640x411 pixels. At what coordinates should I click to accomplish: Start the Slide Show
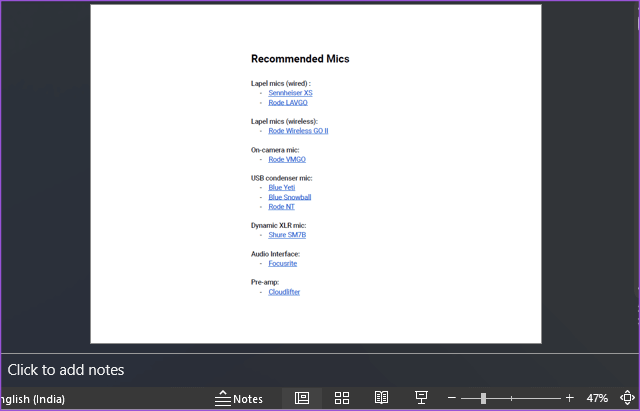tap(421, 398)
